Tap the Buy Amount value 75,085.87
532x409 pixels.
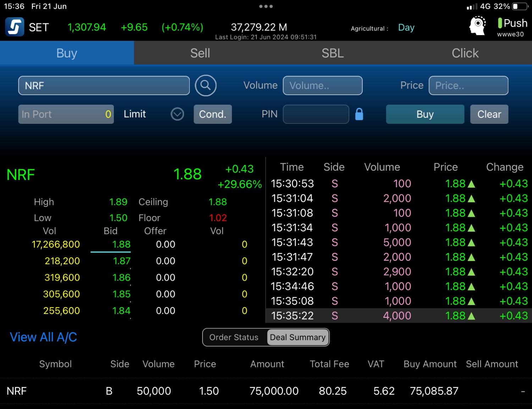point(434,391)
